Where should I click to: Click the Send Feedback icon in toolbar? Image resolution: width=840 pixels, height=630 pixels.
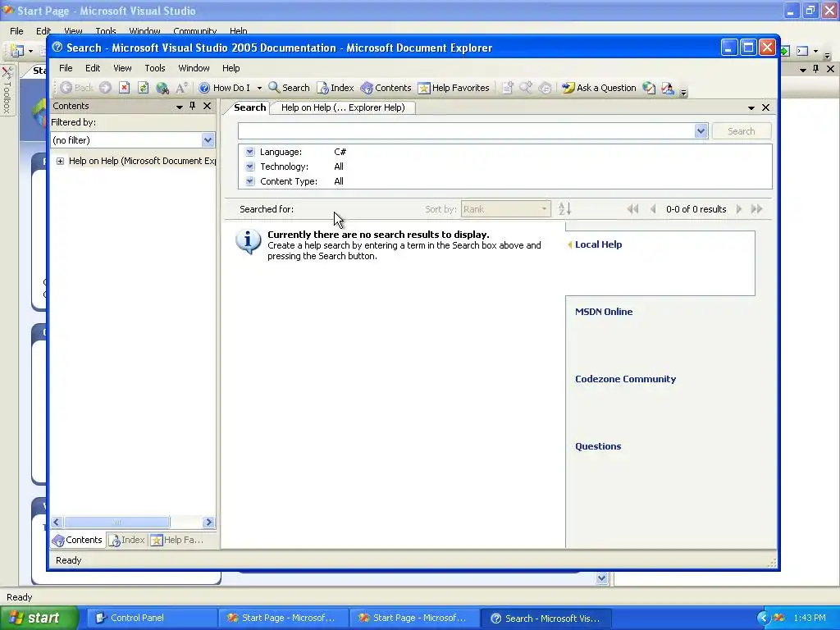click(x=668, y=88)
